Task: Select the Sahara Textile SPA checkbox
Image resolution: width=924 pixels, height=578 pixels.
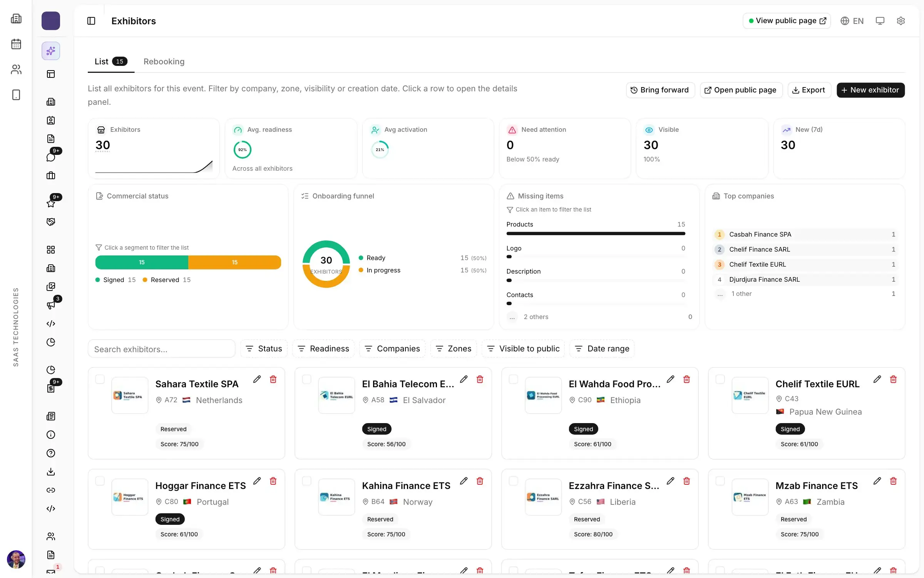Action: [x=100, y=379]
